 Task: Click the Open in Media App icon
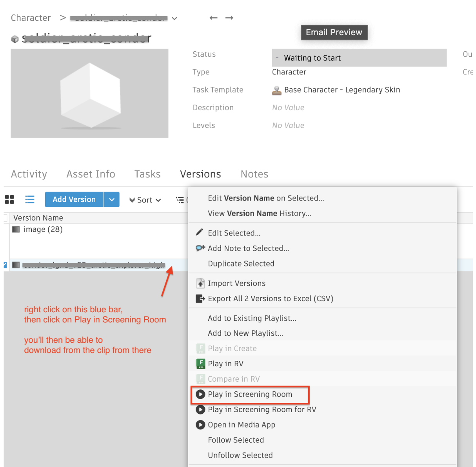coord(200,425)
